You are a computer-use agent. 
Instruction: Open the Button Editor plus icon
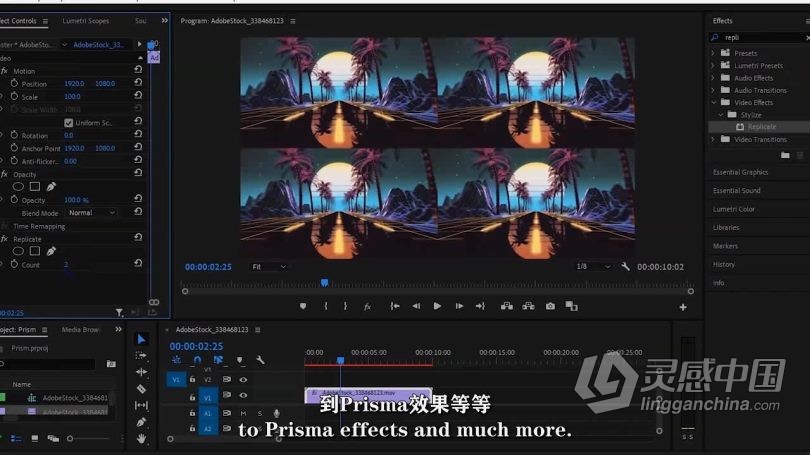[683, 307]
